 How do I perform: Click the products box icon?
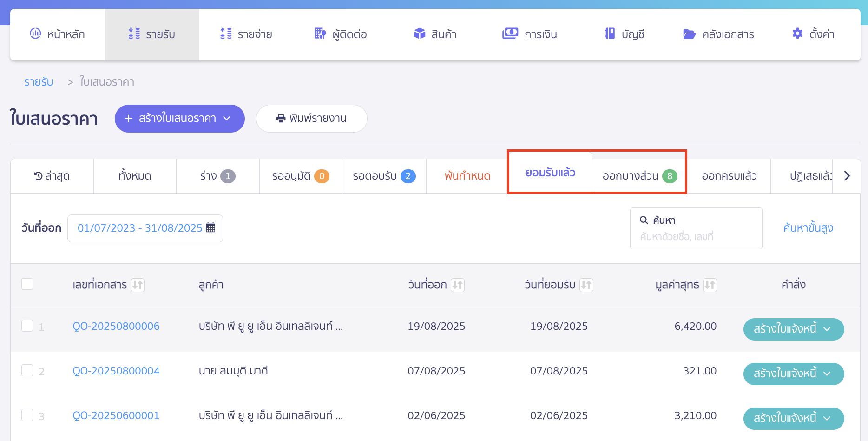tap(420, 33)
